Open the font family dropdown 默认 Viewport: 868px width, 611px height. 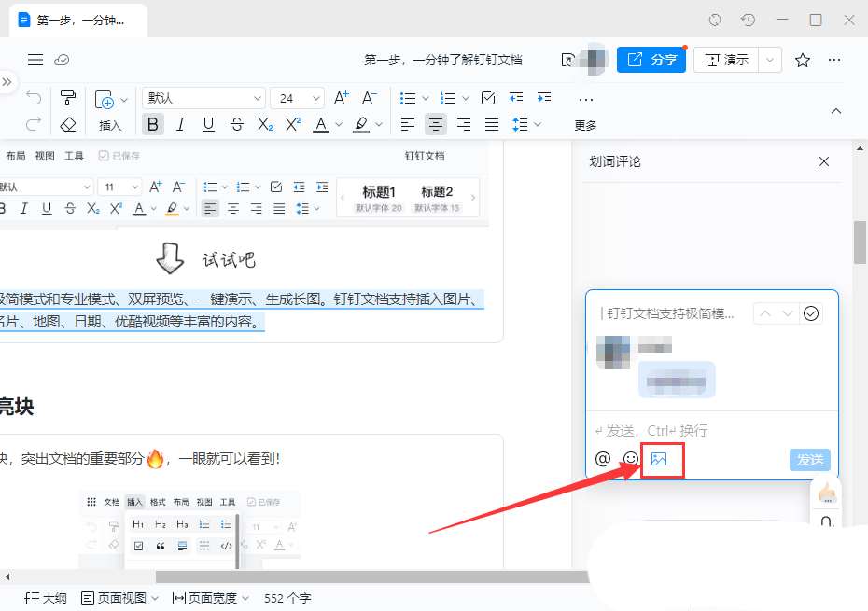[203, 99]
